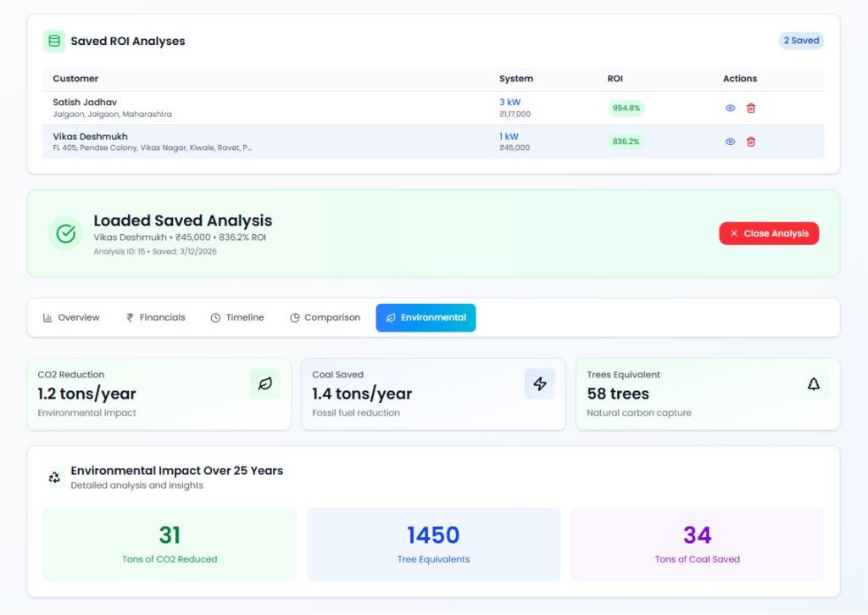Click the 1450 Tree Equivalents tile

433,544
